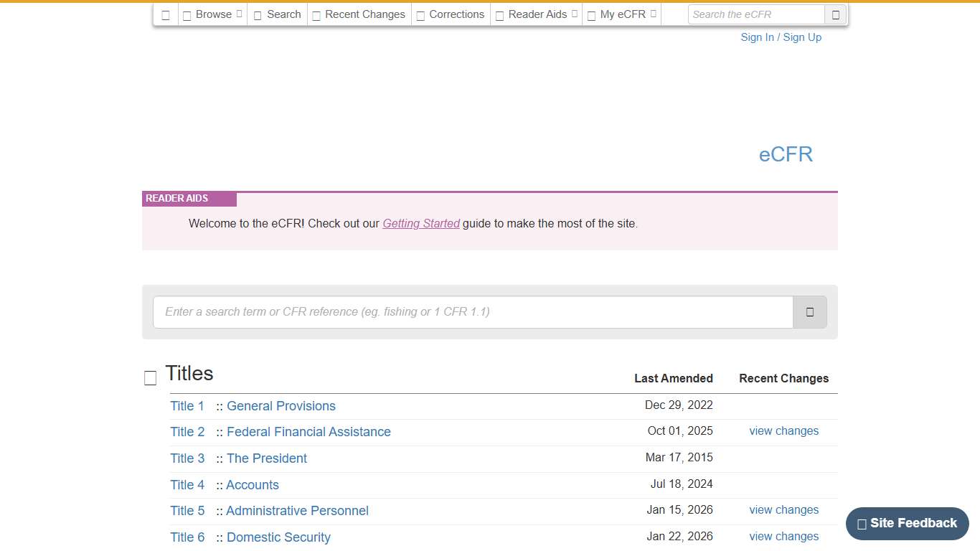The image size is (980, 551).
Task: Open Corrections from the navigation bar
Action: tap(451, 14)
